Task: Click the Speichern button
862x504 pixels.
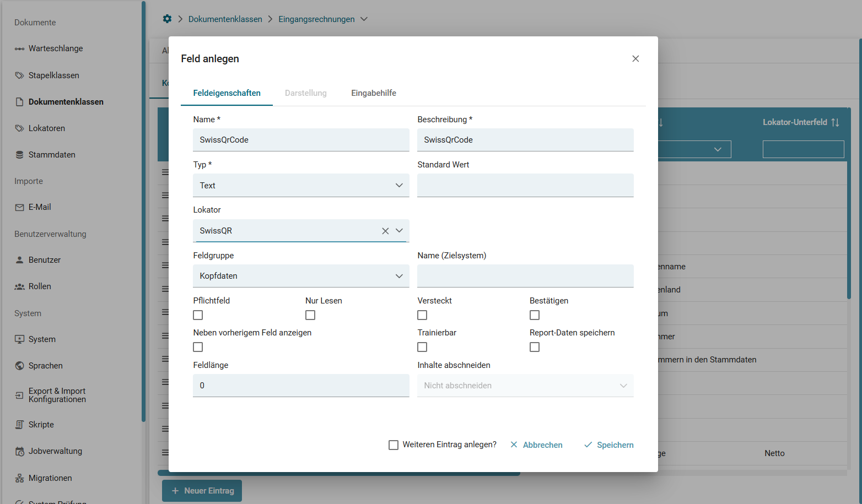Action: click(608, 445)
